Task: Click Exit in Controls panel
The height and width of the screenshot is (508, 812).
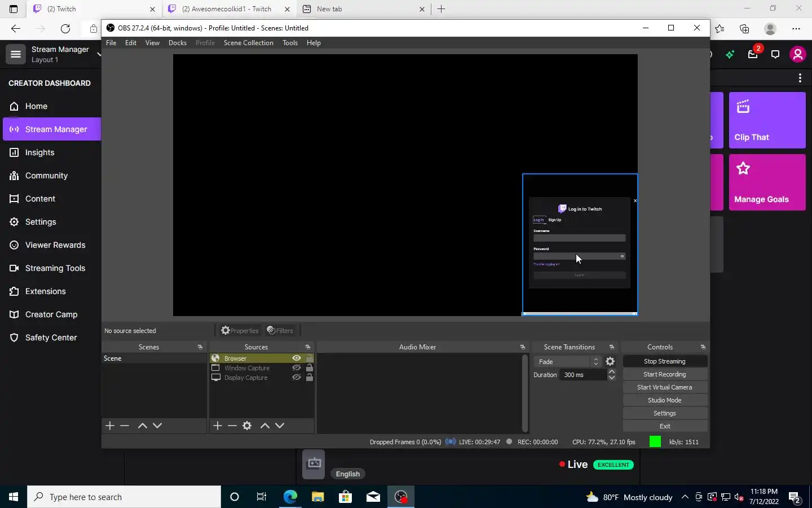Action: [665, 426]
